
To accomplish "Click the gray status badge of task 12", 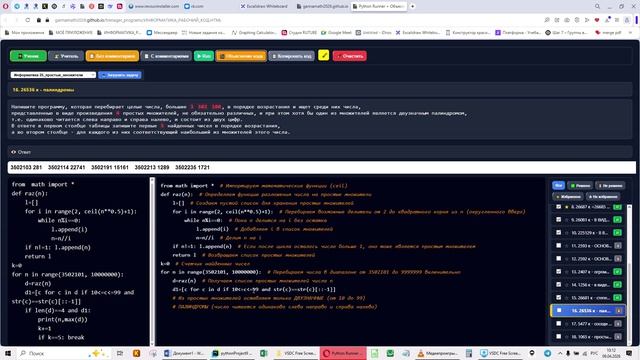I will (x=618, y=259).
